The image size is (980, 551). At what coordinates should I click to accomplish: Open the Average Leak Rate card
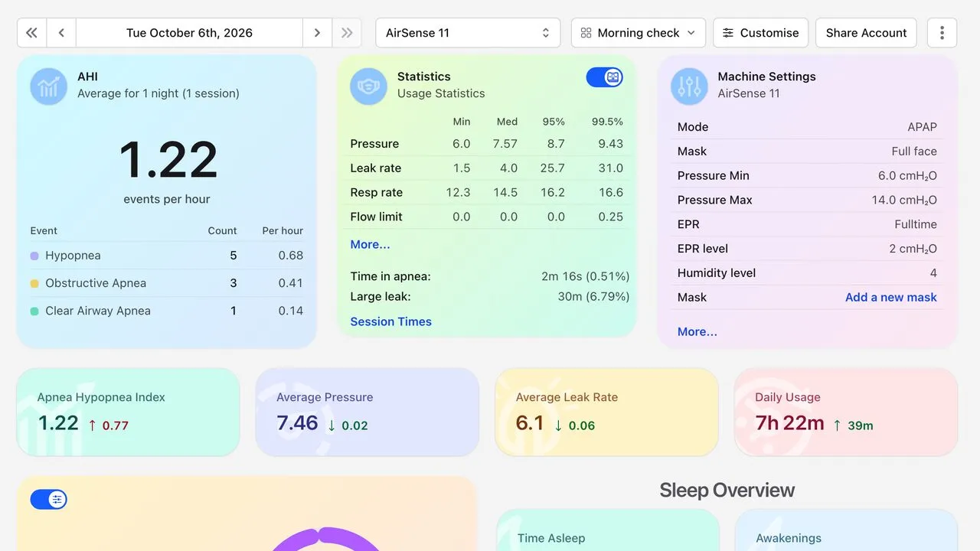pos(606,412)
